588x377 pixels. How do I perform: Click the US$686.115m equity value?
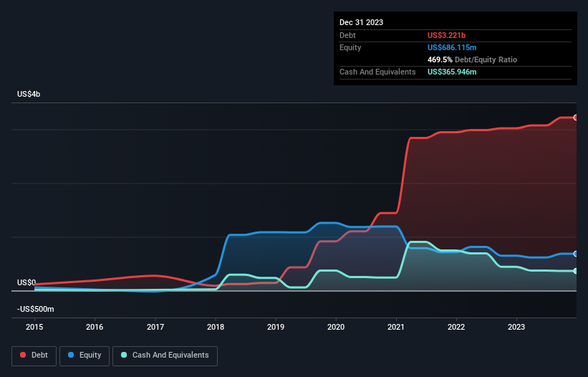(452, 47)
